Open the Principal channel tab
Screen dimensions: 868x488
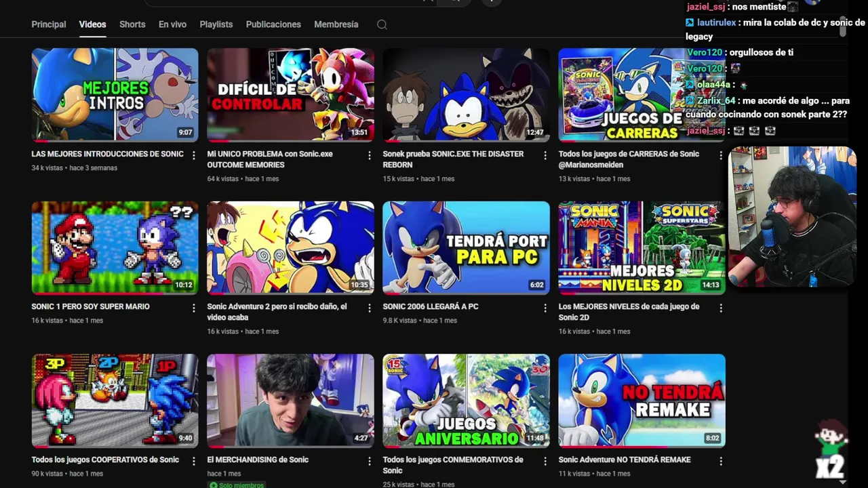pyautogui.click(x=49, y=24)
